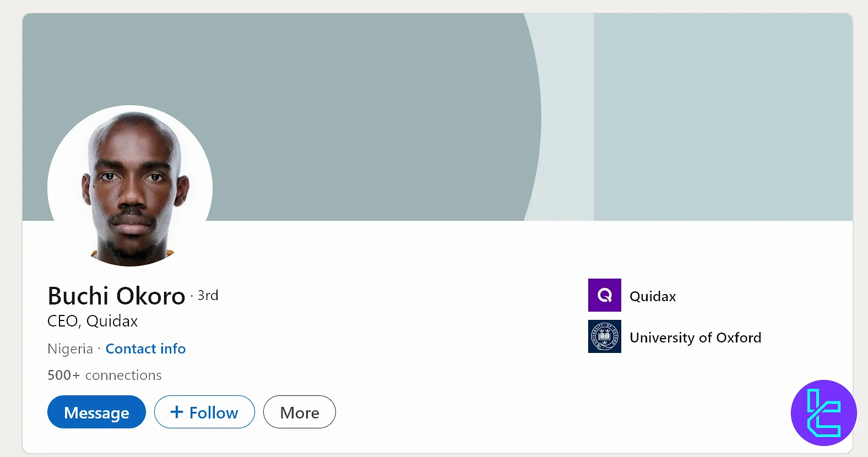The width and height of the screenshot is (868, 457).
Task: Click the Buchi Okoro name heading
Action: (x=116, y=296)
